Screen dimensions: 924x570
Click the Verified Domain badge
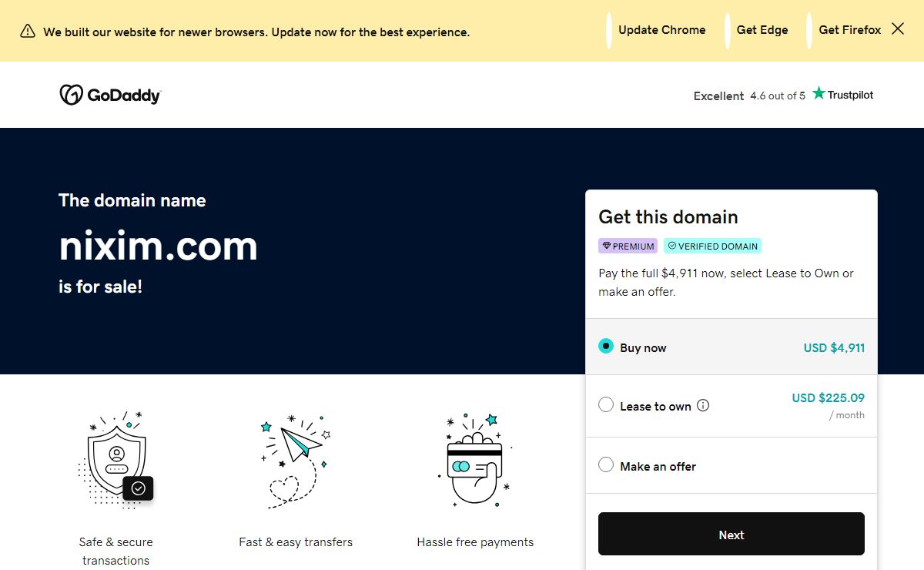712,246
